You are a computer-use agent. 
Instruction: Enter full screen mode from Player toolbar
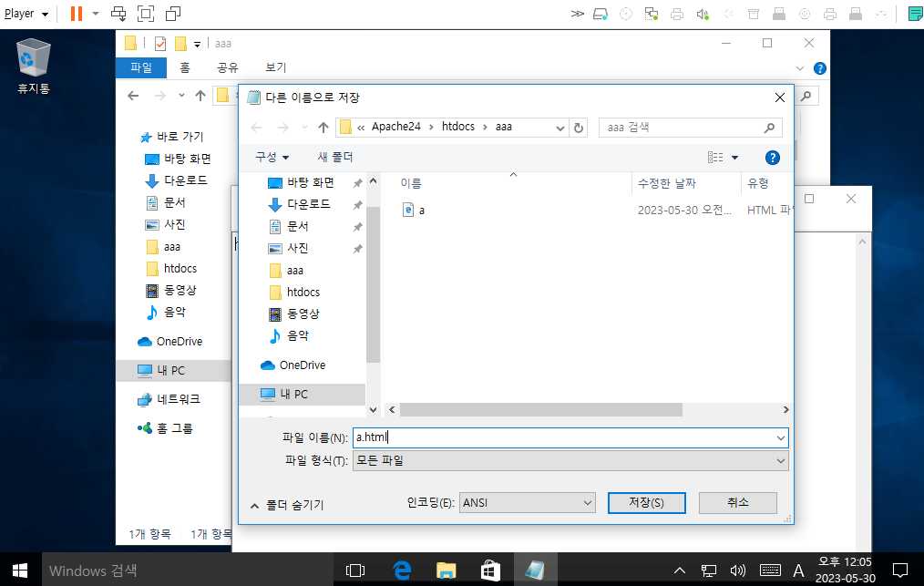[x=146, y=14]
